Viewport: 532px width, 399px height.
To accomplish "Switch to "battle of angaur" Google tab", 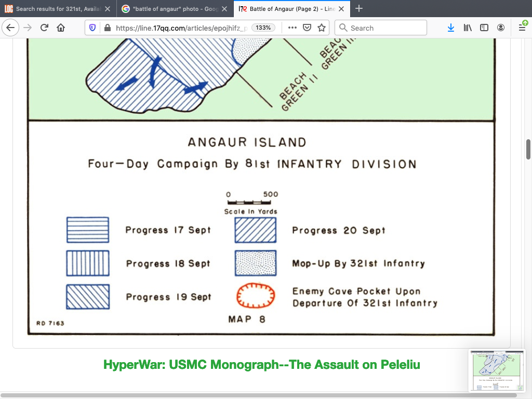I will 169,9.
